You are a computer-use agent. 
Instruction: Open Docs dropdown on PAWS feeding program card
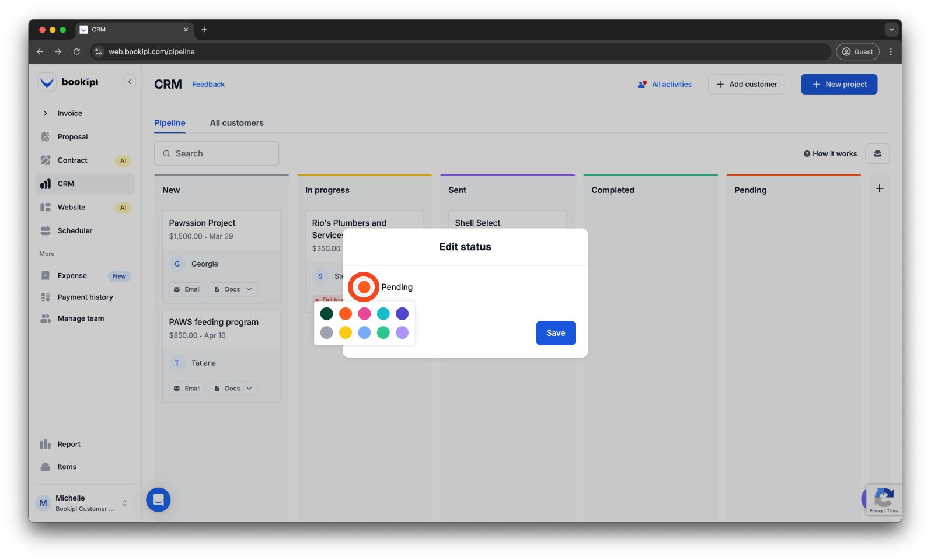pyautogui.click(x=233, y=388)
